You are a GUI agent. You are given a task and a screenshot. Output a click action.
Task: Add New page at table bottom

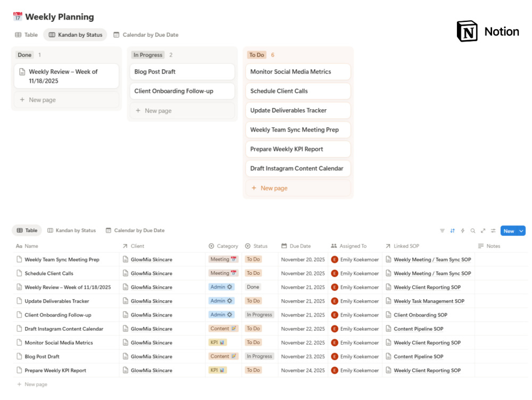tap(32, 385)
